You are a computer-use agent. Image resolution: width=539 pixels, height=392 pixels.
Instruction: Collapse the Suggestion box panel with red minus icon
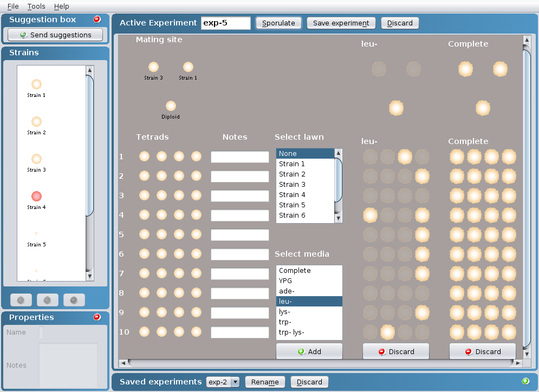97,19
